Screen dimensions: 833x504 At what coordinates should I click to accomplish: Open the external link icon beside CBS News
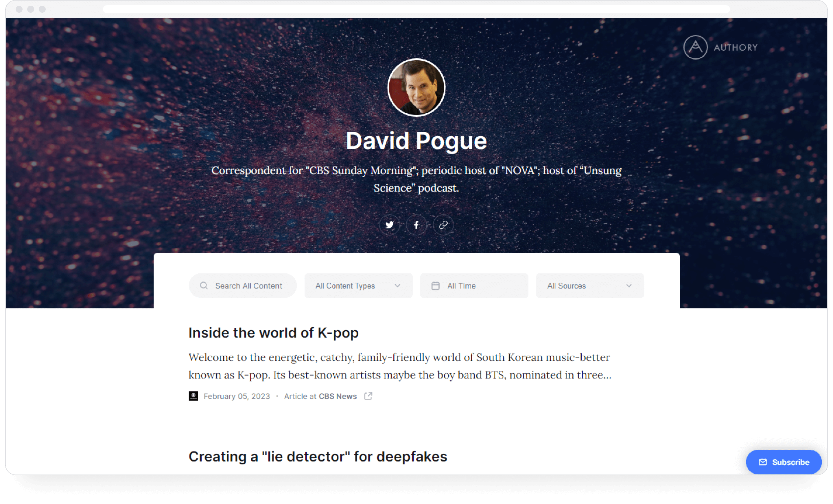tap(368, 396)
